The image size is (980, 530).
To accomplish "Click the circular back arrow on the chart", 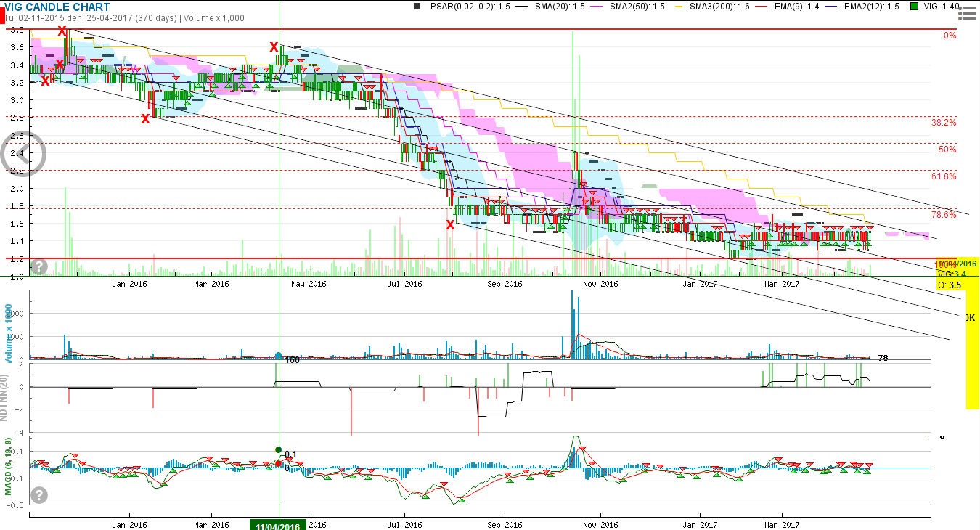I will 23,152.
